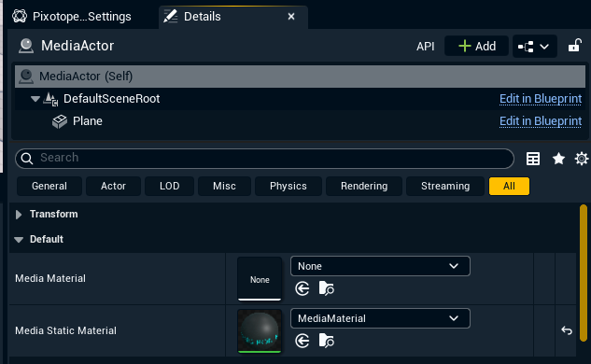Focus the property Search field

coord(264,159)
